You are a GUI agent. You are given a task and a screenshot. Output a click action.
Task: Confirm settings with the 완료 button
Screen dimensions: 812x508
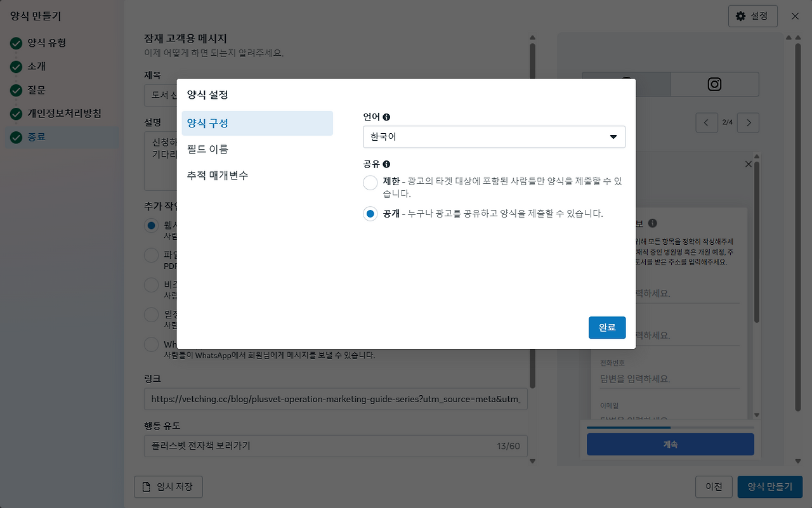pos(606,327)
